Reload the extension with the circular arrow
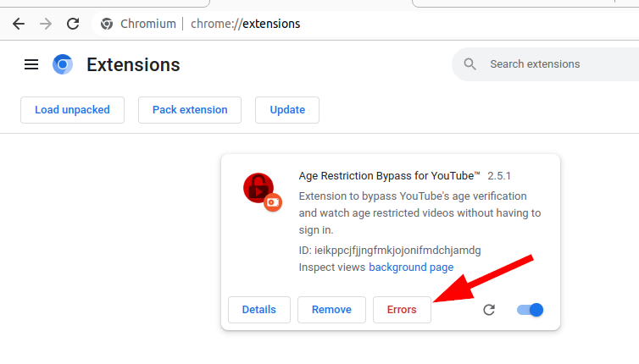 (489, 310)
